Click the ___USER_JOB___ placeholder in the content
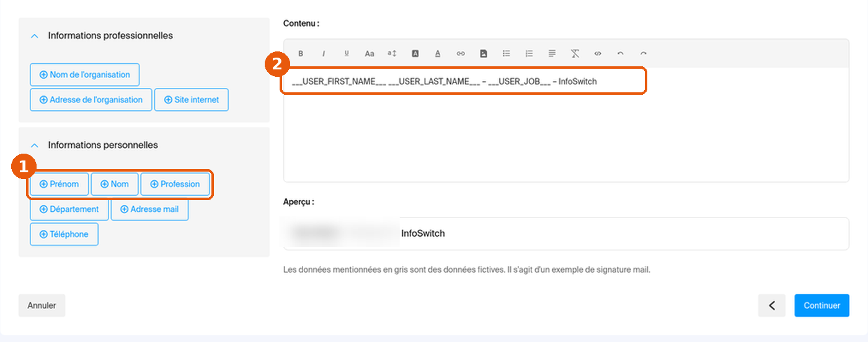This screenshot has width=868, height=342. [520, 81]
